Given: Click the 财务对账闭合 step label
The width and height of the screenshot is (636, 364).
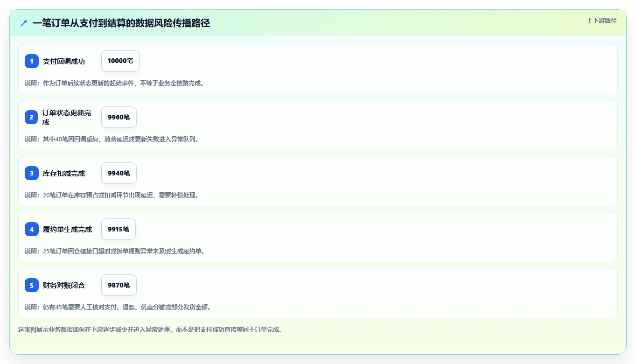Looking at the screenshot, I should point(64,285).
